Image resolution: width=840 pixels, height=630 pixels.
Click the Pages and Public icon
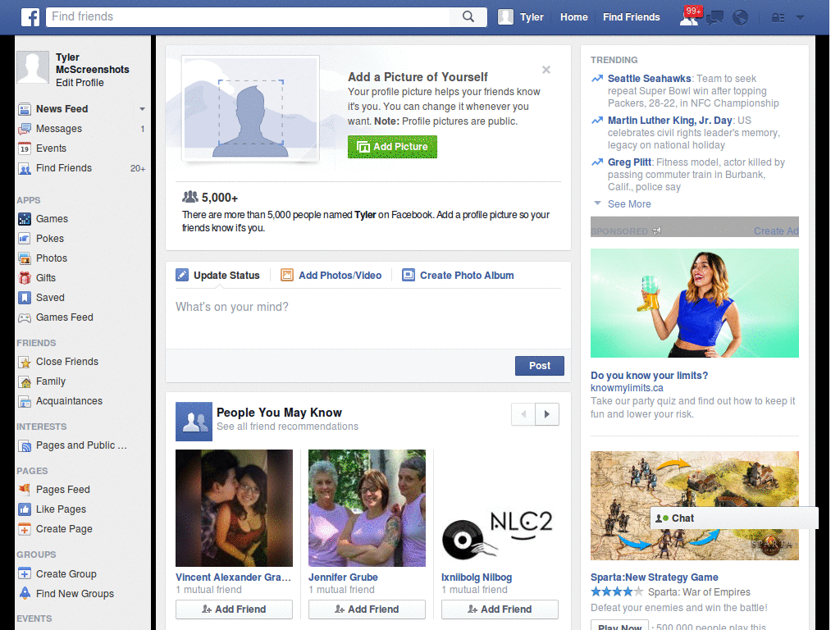pyautogui.click(x=25, y=445)
